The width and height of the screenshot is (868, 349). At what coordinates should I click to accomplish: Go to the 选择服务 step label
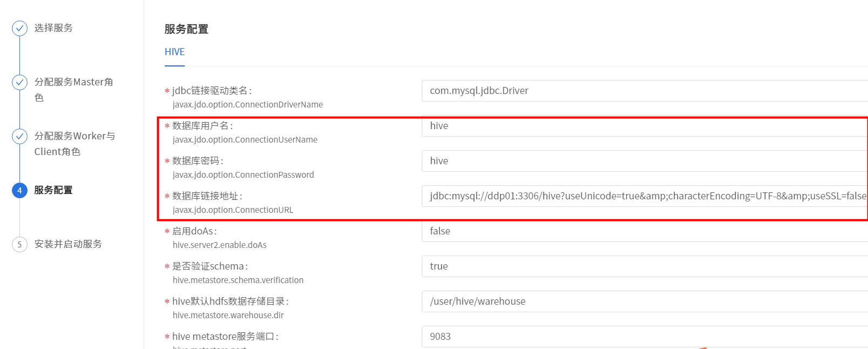click(53, 28)
